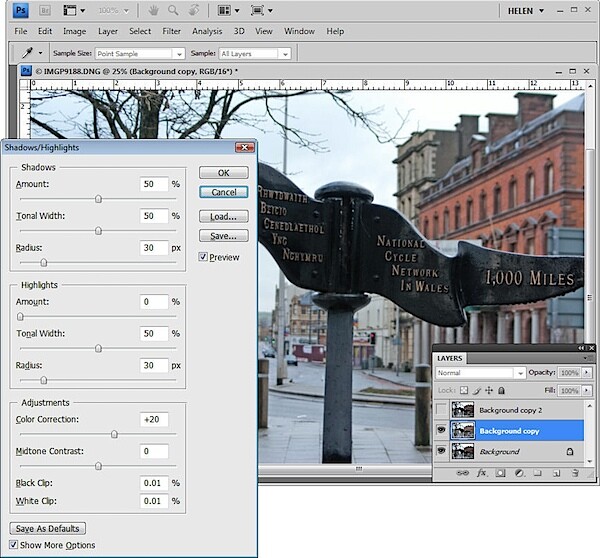Select the Hand tool in application bar
This screenshot has height=558, width=600.
tap(153, 10)
